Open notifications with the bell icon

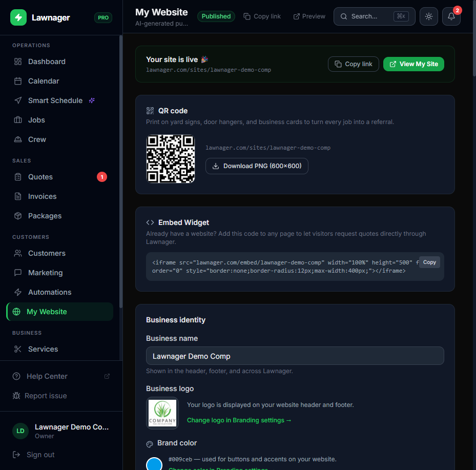(x=451, y=16)
